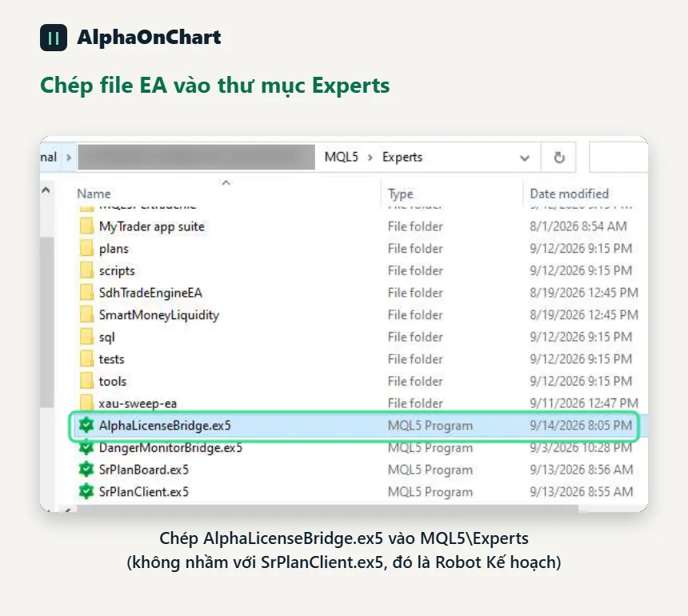
Task: Click the date 9/14/2026 8:05 PM
Action: [581, 425]
